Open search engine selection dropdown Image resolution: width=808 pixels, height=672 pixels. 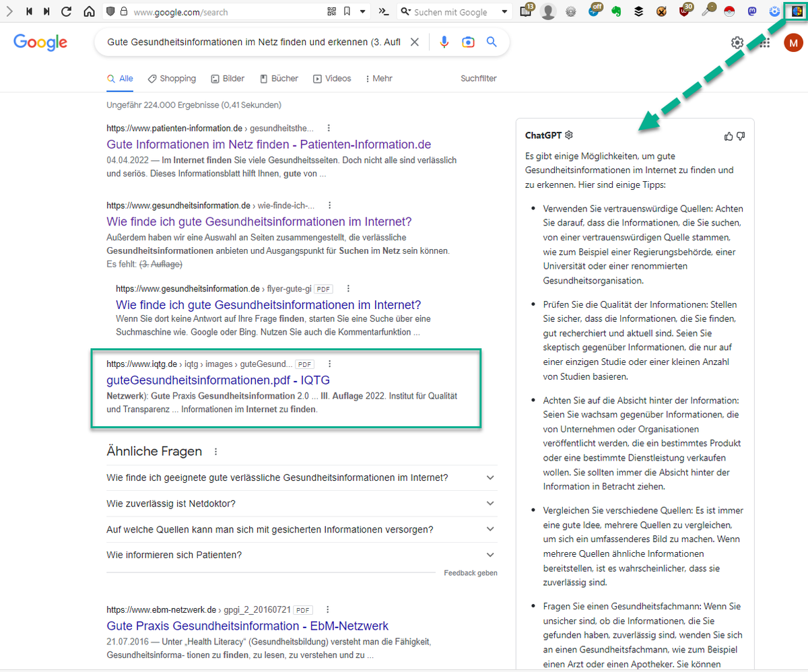[505, 11]
